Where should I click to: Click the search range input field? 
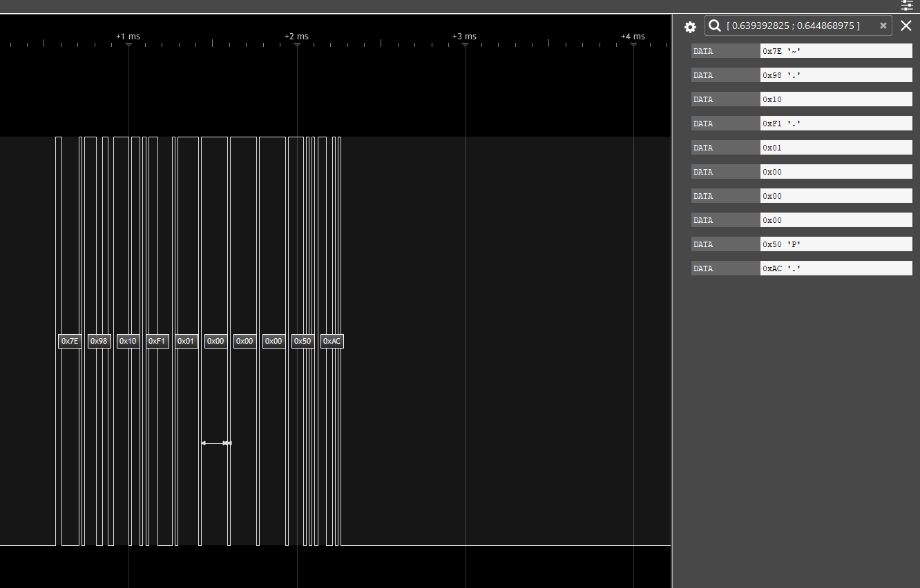click(800, 26)
